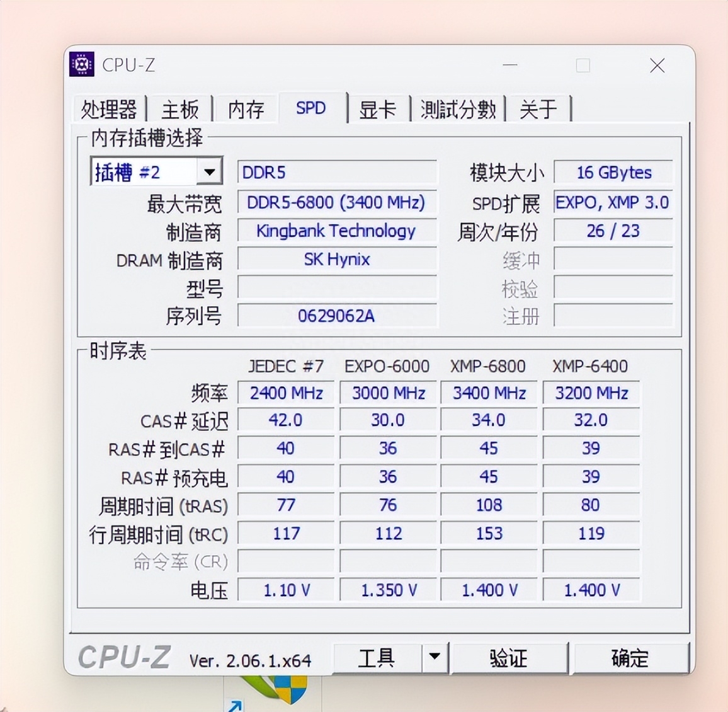Click the empty 命令率 (CR) cell under JEDEC #7

pyautogui.click(x=286, y=561)
